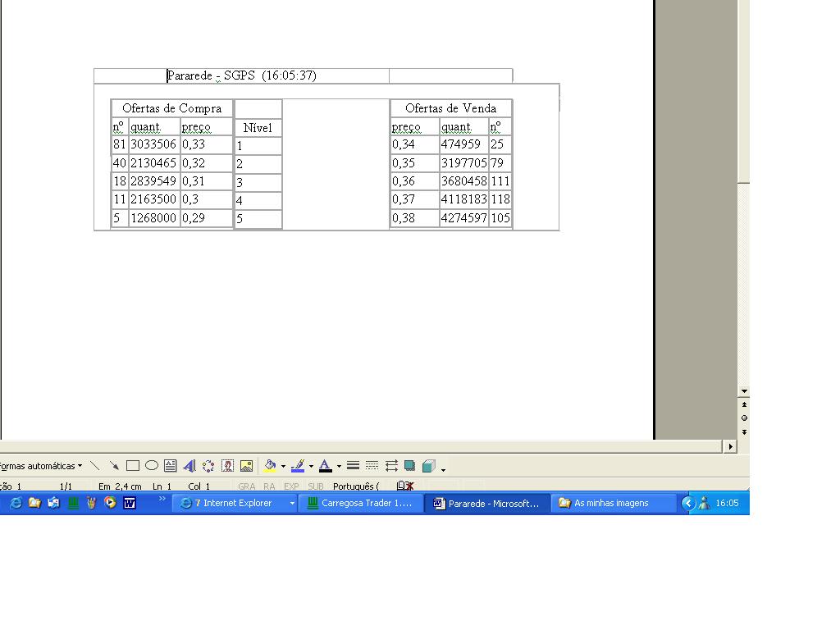The height and width of the screenshot is (630, 840).
Task: Select the Rectangle shape tool
Action: (133, 466)
